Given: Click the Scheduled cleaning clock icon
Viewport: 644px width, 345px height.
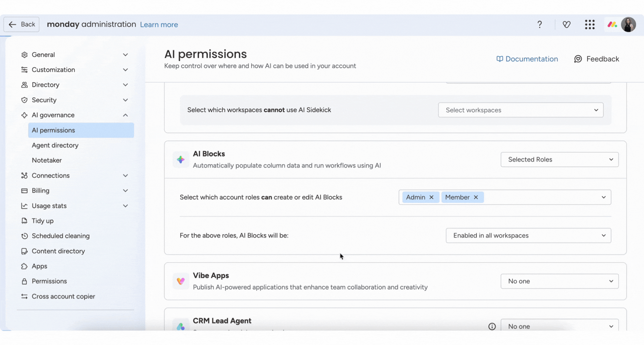Looking at the screenshot, I should (24, 236).
